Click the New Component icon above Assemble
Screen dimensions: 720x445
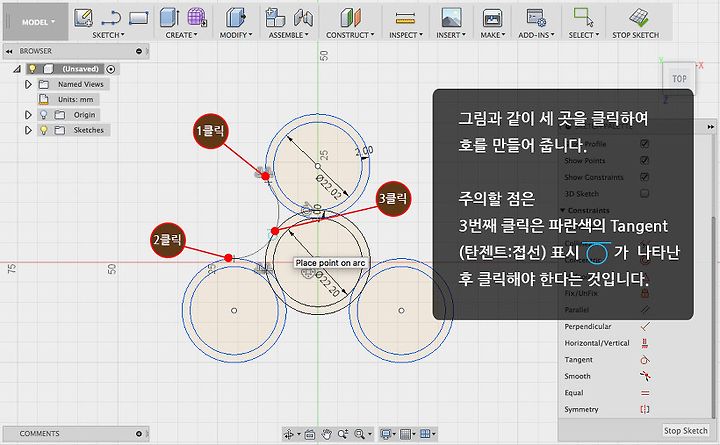(275, 18)
